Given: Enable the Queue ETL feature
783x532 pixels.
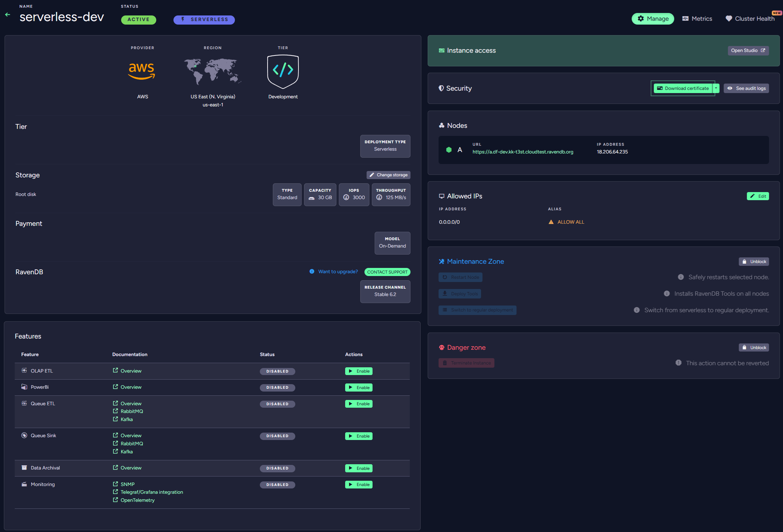Looking at the screenshot, I should tap(359, 404).
